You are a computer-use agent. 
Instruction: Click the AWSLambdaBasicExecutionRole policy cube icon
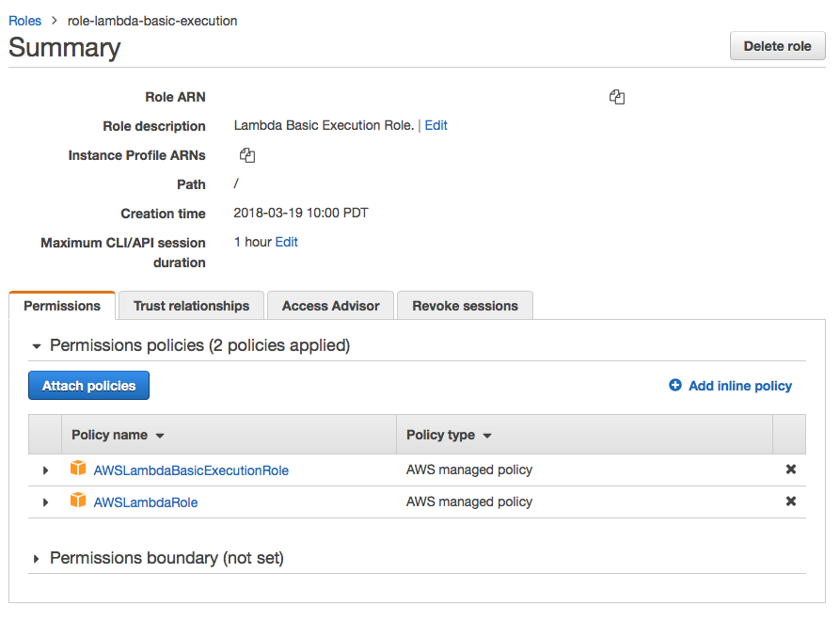click(78, 468)
